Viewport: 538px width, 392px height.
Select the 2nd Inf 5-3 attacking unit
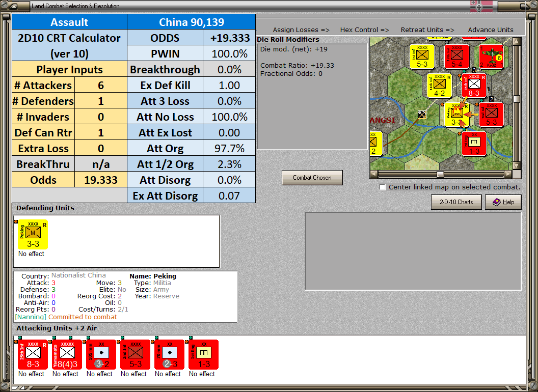(x=135, y=355)
